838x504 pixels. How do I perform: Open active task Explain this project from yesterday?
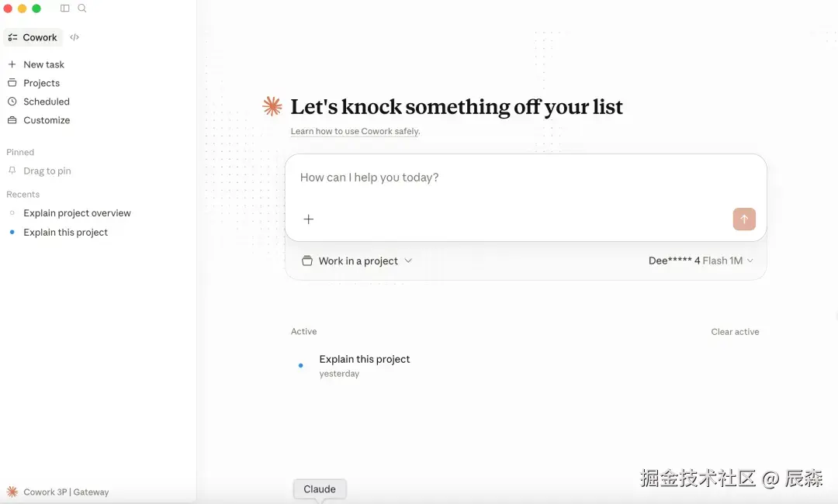365,366
